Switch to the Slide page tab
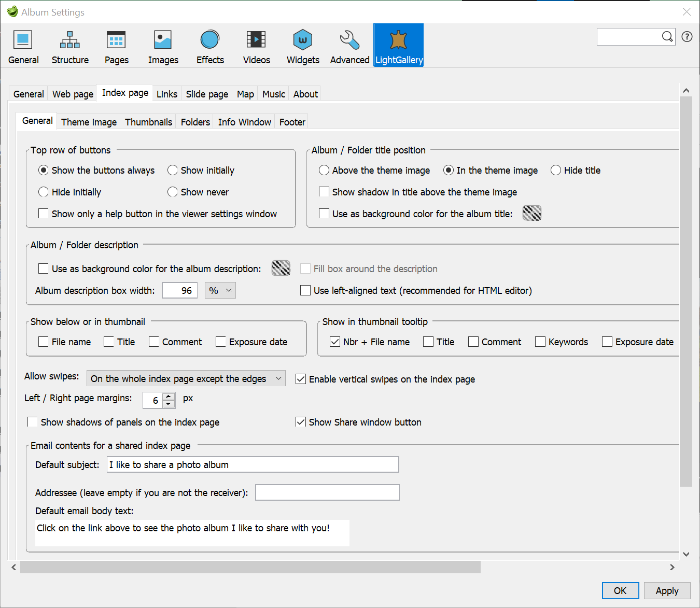 pyautogui.click(x=206, y=94)
